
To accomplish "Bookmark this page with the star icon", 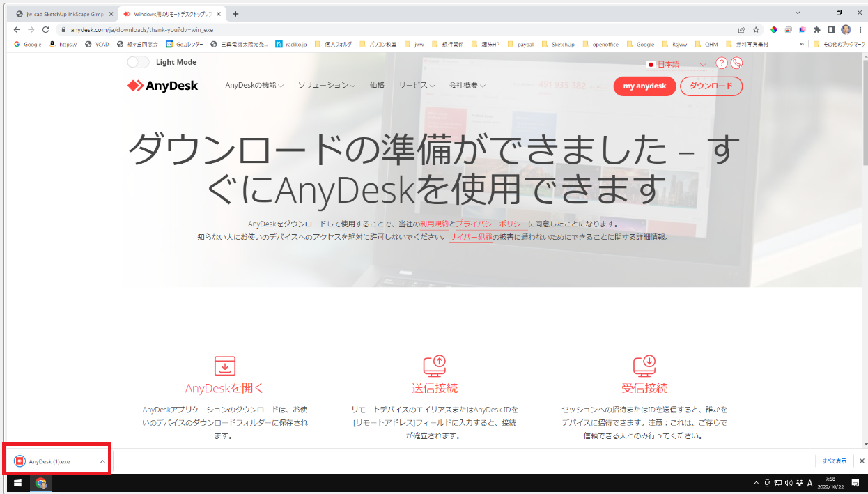I will (x=756, y=30).
